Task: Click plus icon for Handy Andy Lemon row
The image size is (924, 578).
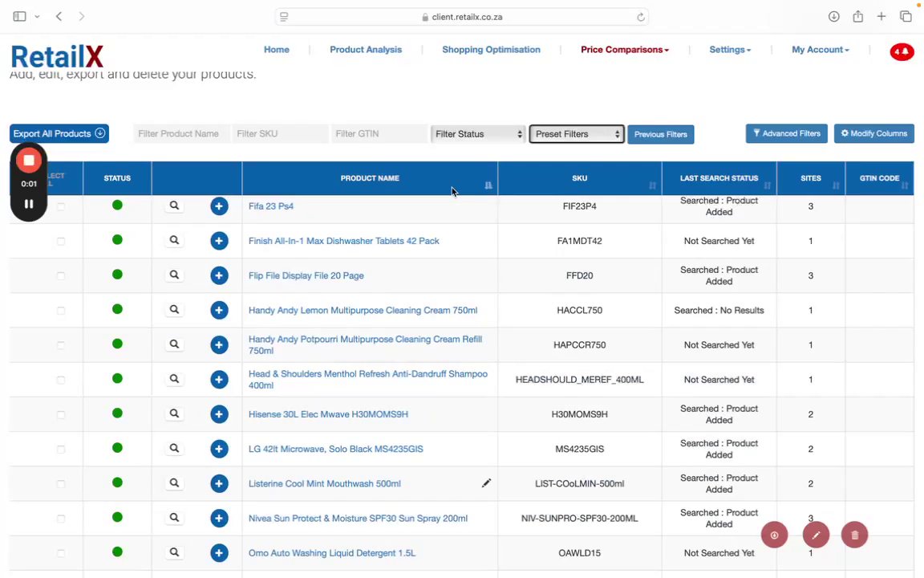Action: [x=219, y=310]
